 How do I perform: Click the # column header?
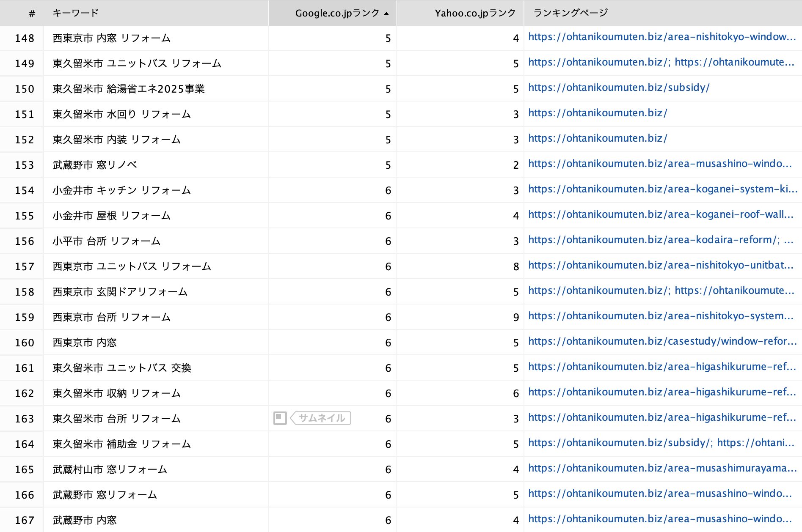[x=32, y=14]
